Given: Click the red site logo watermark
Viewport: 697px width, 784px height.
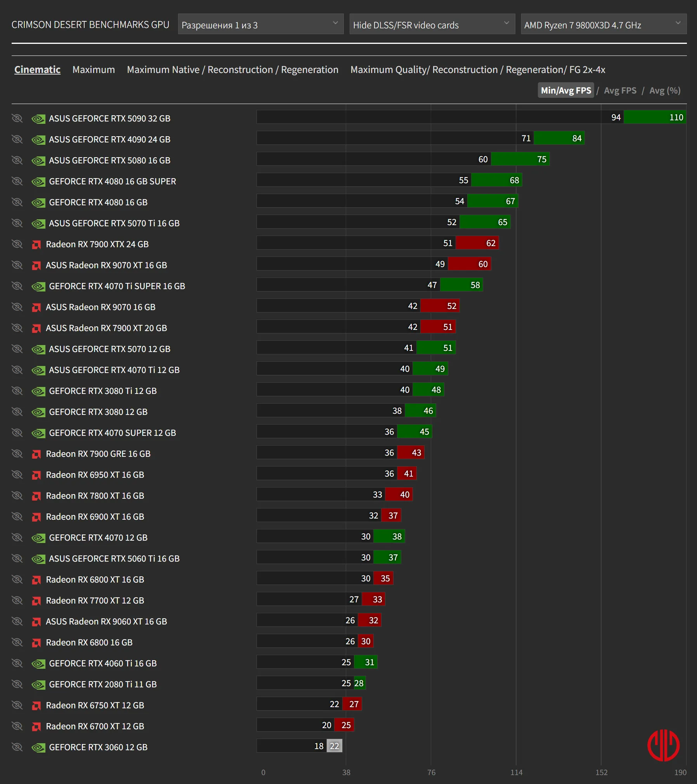Looking at the screenshot, I should coord(663,745).
